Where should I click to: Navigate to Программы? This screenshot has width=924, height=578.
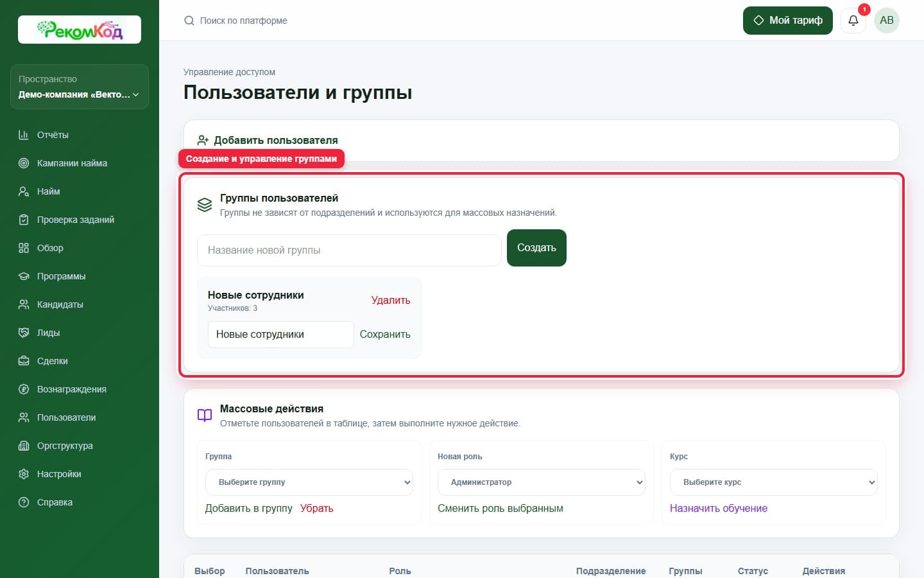click(80, 276)
